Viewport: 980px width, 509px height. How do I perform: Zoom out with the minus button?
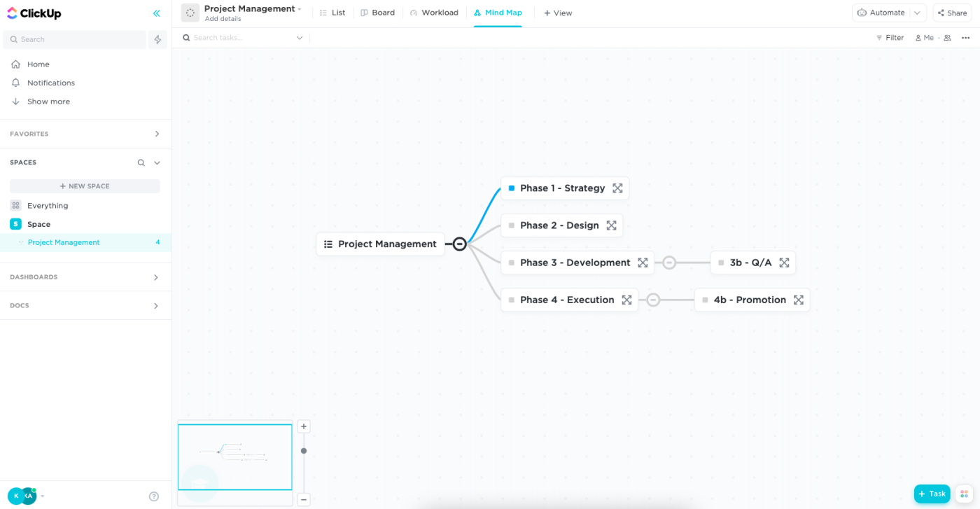pyautogui.click(x=304, y=500)
